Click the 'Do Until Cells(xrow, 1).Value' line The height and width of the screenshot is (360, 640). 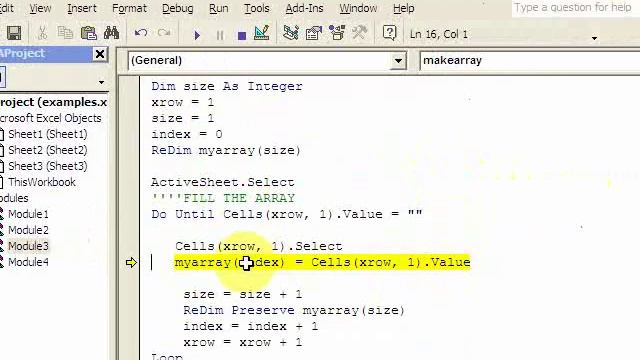tap(287, 214)
